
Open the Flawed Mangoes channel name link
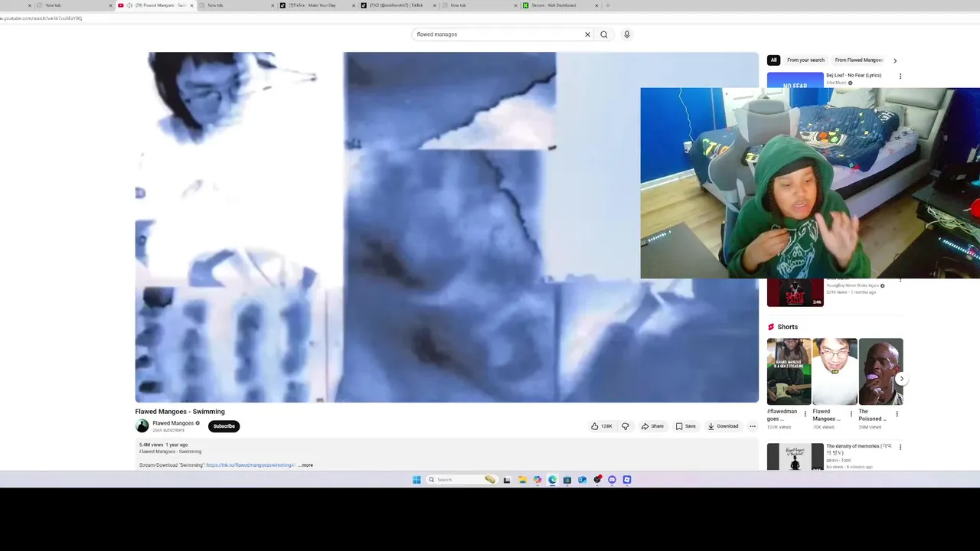click(173, 423)
